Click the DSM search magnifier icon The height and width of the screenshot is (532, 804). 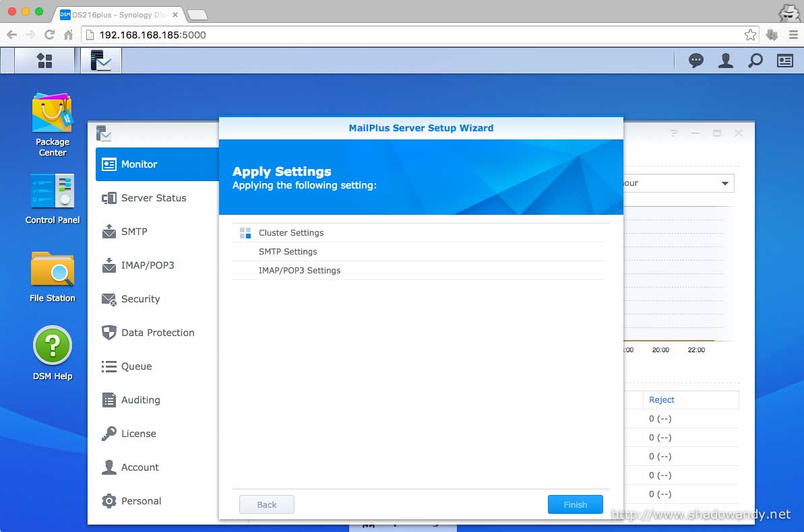[755, 61]
